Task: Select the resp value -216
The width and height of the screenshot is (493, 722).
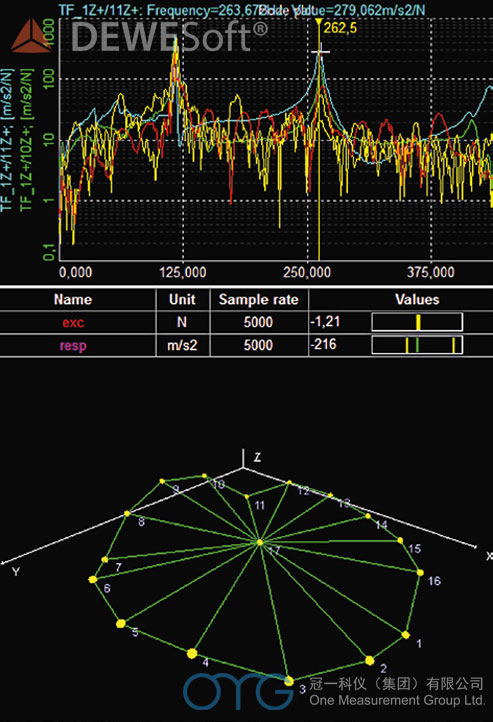Action: coord(324,344)
